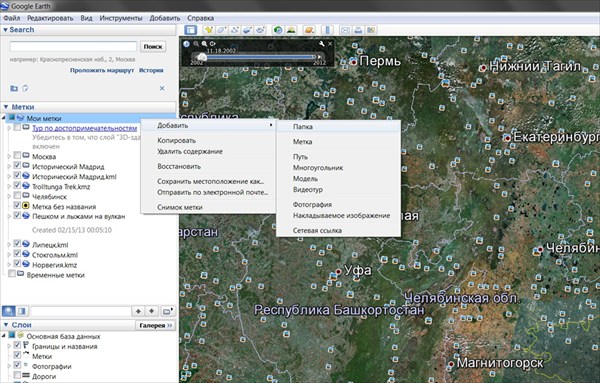The height and width of the screenshot is (383, 600).
Task: Click the record tour toolbar icon
Action: 261,30
